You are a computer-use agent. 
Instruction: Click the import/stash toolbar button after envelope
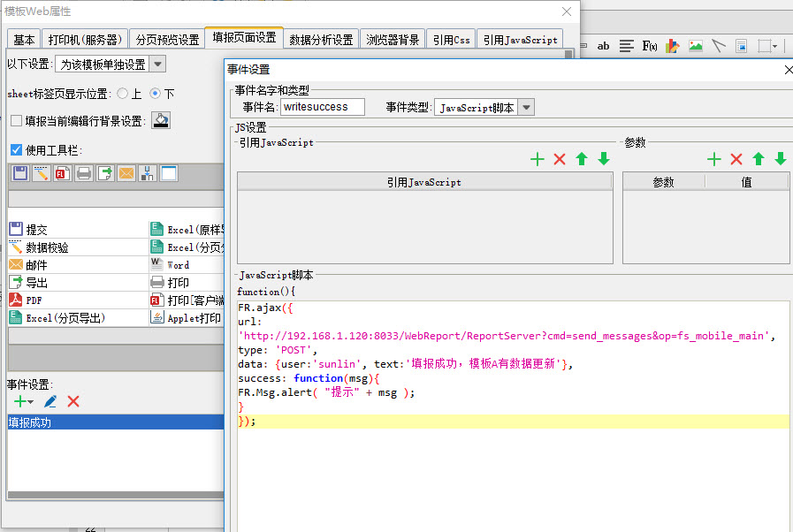click(x=148, y=173)
